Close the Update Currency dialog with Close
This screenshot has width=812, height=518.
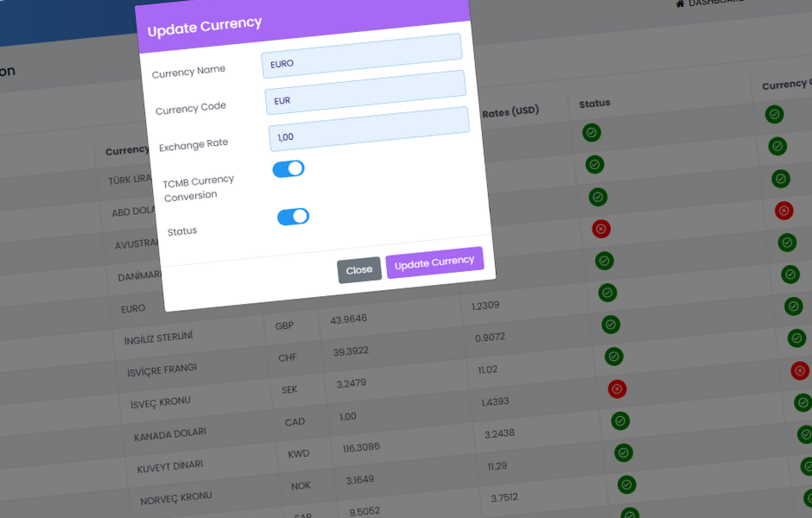(359, 269)
